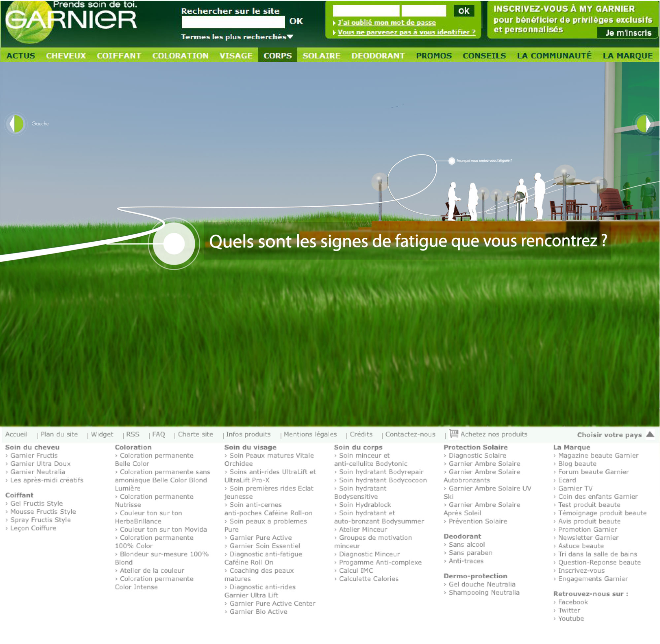Select the CORPS menu tab
Viewport: 660px width, 644px height.
click(x=278, y=55)
